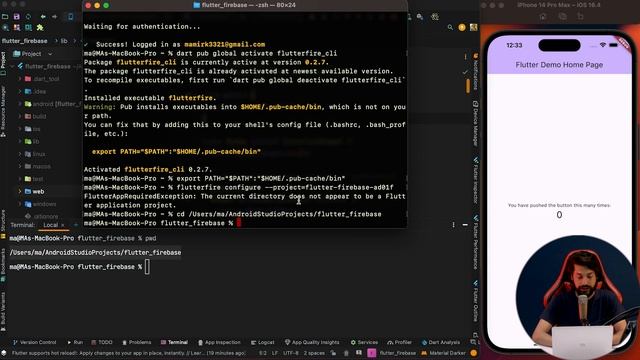Click the user avatar icon in the IDE toolbar
The width and height of the screenshot is (640, 360).
coord(473,27)
